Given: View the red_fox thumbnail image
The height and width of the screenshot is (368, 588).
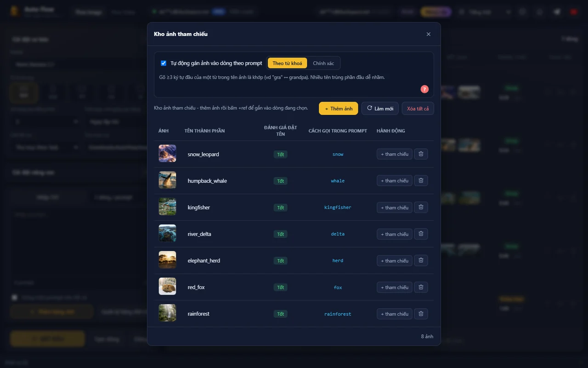Looking at the screenshot, I should tap(167, 286).
